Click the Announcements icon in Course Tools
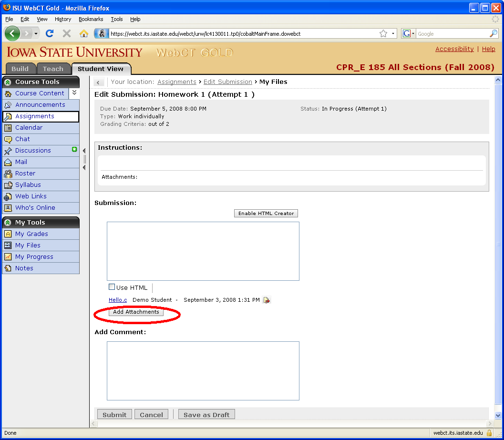504x440 pixels. click(8, 105)
